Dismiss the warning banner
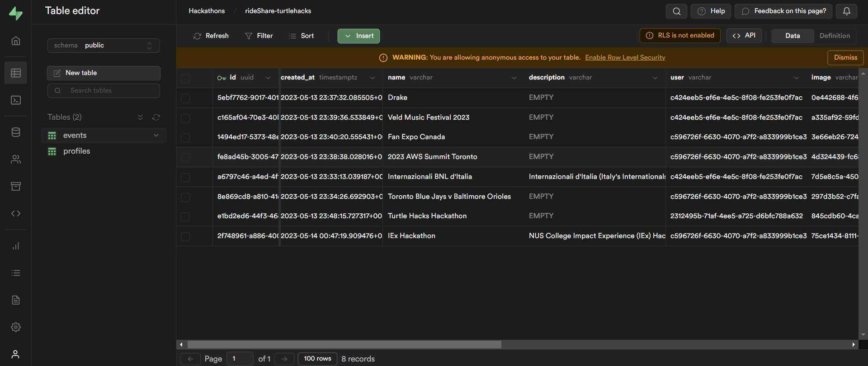The image size is (868, 366). click(x=845, y=58)
